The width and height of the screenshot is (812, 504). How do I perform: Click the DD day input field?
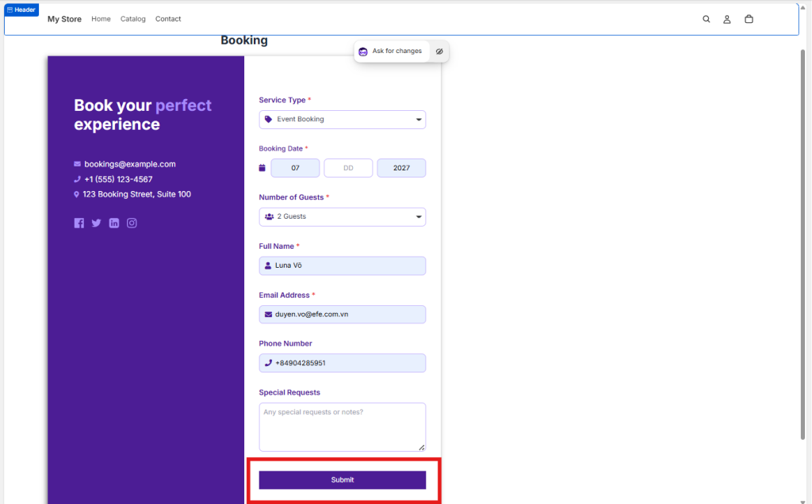coord(348,168)
